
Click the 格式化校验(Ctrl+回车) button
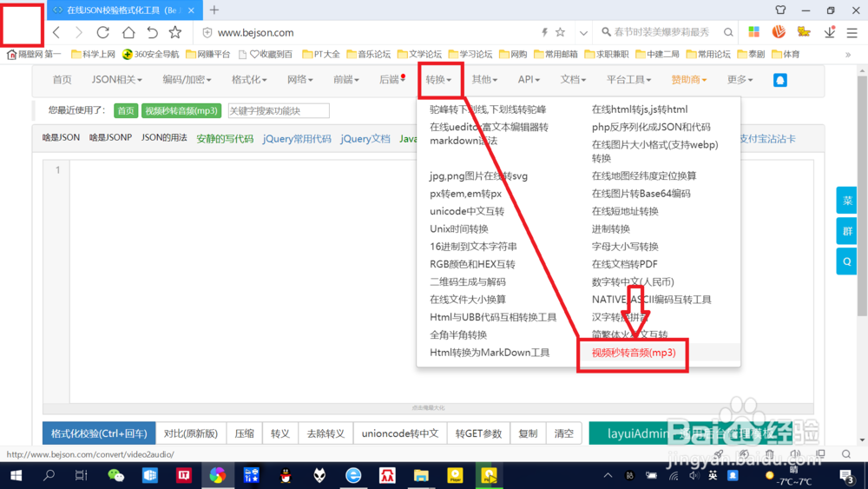(99, 433)
